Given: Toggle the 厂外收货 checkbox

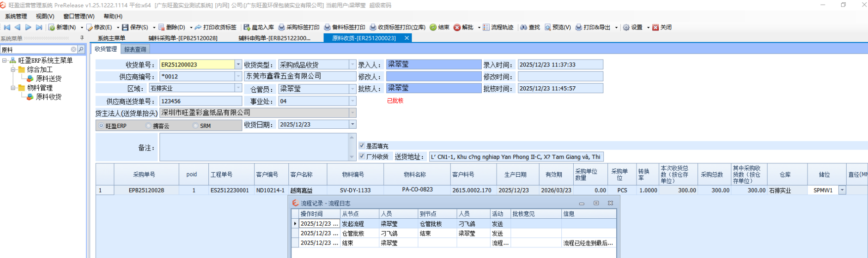Looking at the screenshot, I should 362,156.
